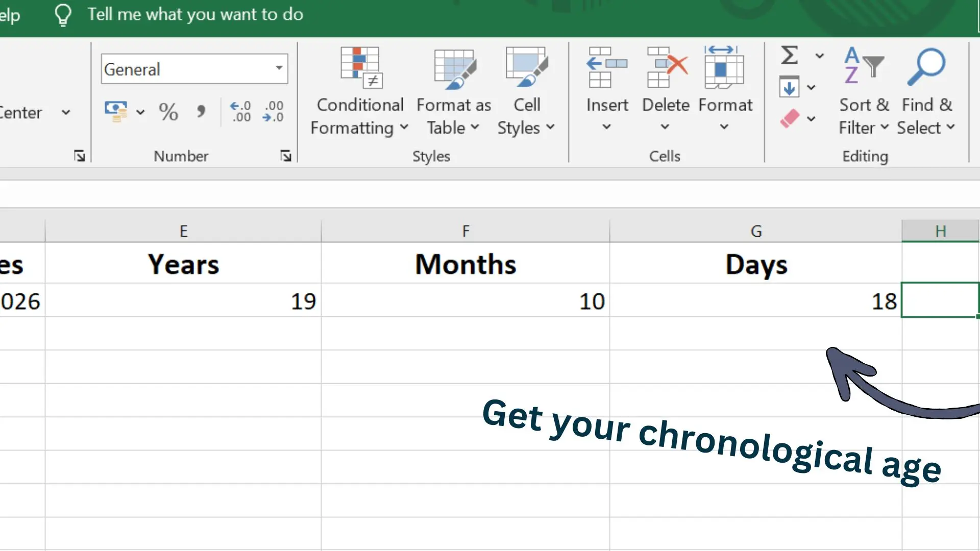Open the General number format dropdown

[x=279, y=68]
